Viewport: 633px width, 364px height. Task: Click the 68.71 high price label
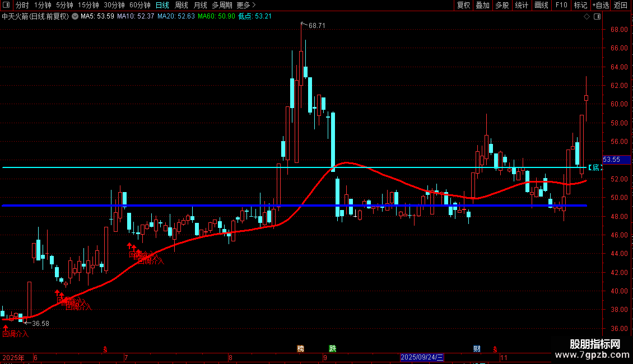click(x=316, y=25)
